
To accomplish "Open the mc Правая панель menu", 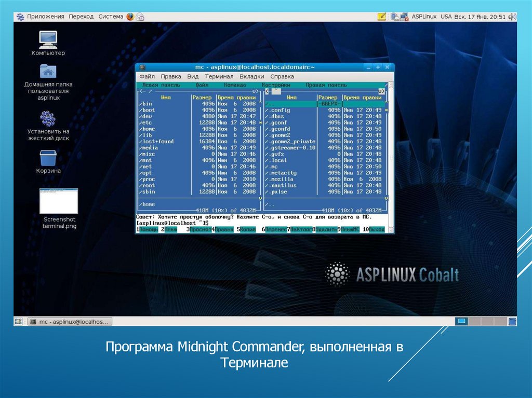I will pyautogui.click(x=326, y=85).
